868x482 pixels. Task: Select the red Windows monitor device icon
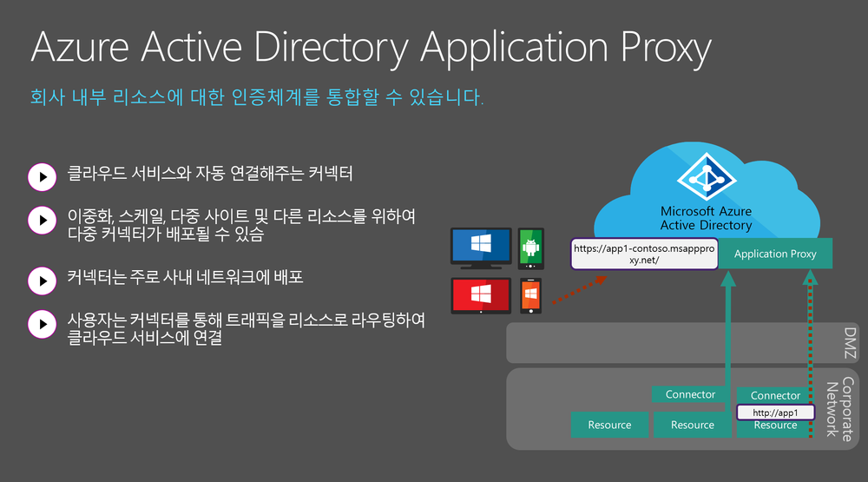pyautogui.click(x=480, y=295)
